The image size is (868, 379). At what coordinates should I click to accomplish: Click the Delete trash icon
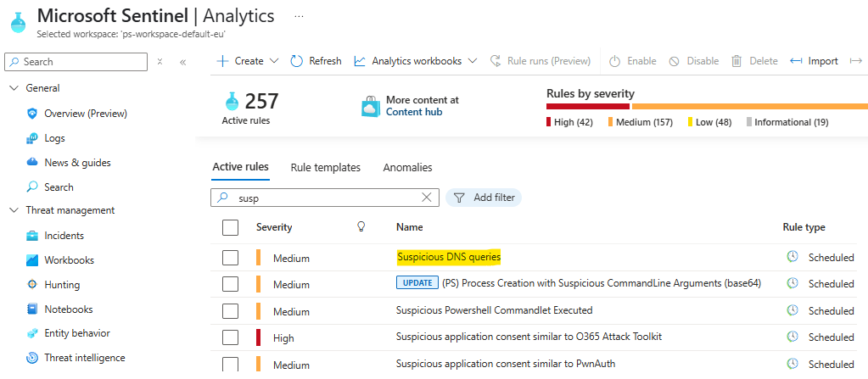(736, 61)
